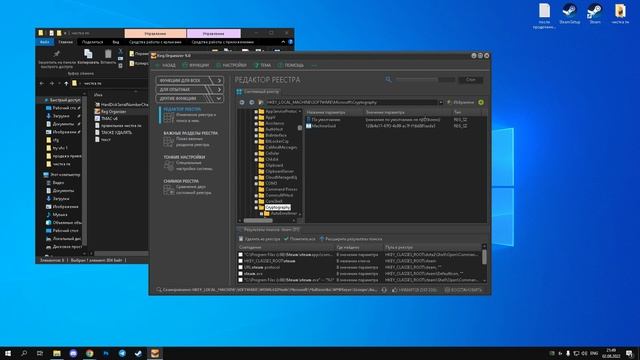640x360 pixels.
Task: Open Chrome icon on the taskbar
Action: tap(89, 353)
